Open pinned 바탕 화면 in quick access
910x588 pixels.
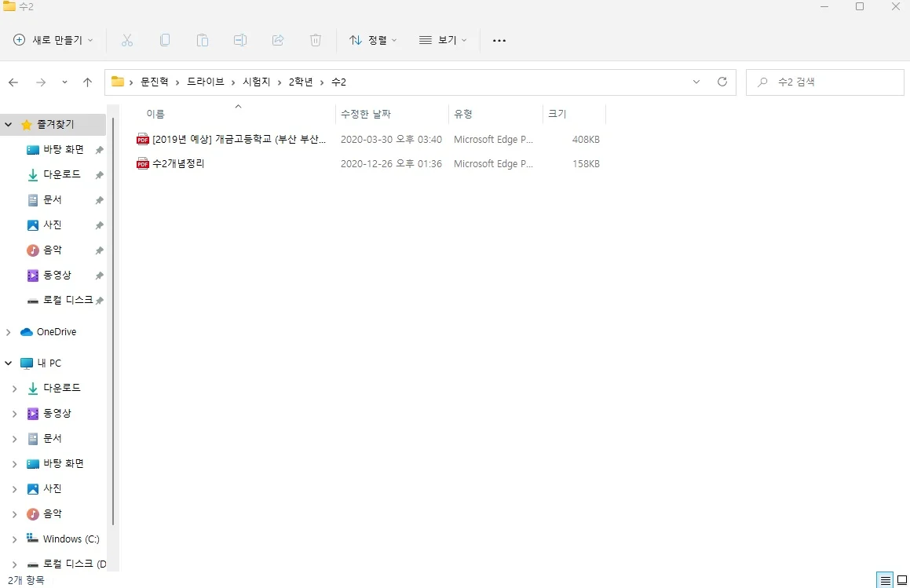[64, 150]
